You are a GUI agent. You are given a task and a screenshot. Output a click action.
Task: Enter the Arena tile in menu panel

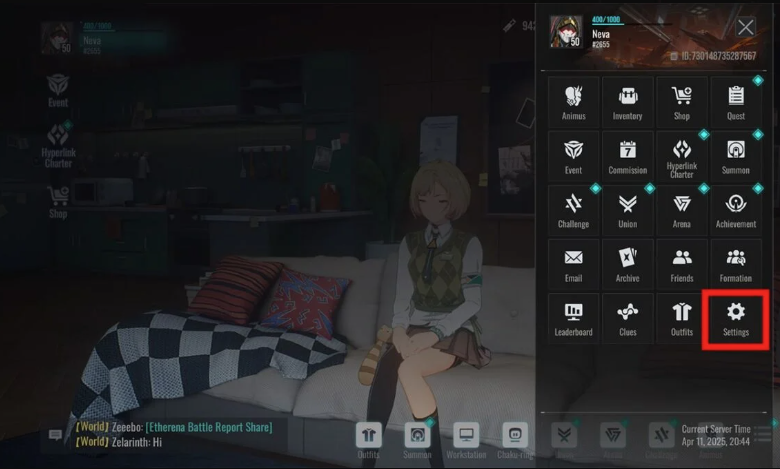click(x=682, y=210)
